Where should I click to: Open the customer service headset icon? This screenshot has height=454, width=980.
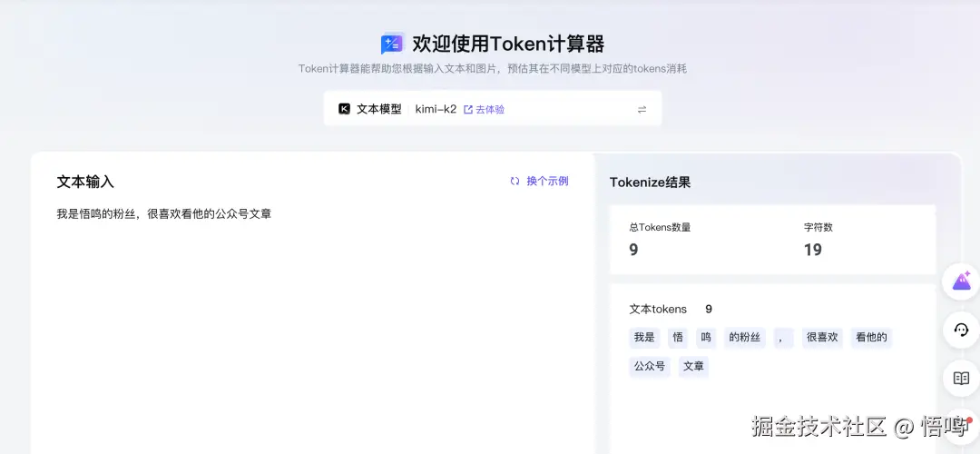[x=961, y=331]
